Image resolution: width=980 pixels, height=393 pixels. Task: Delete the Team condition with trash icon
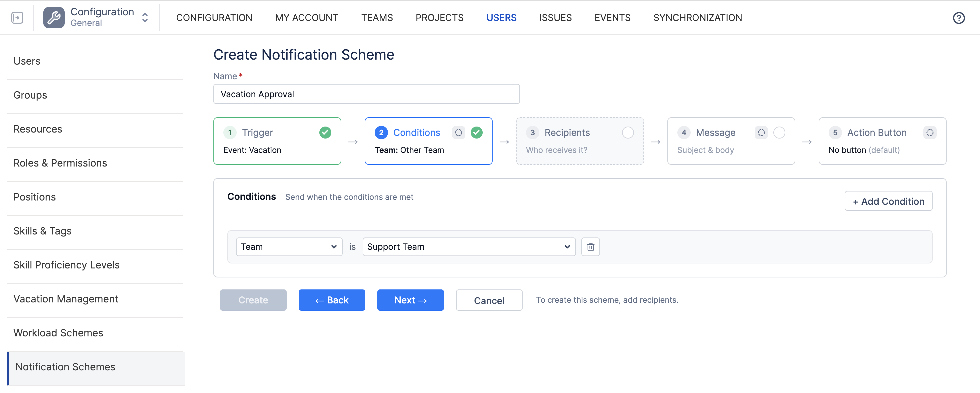(x=590, y=247)
